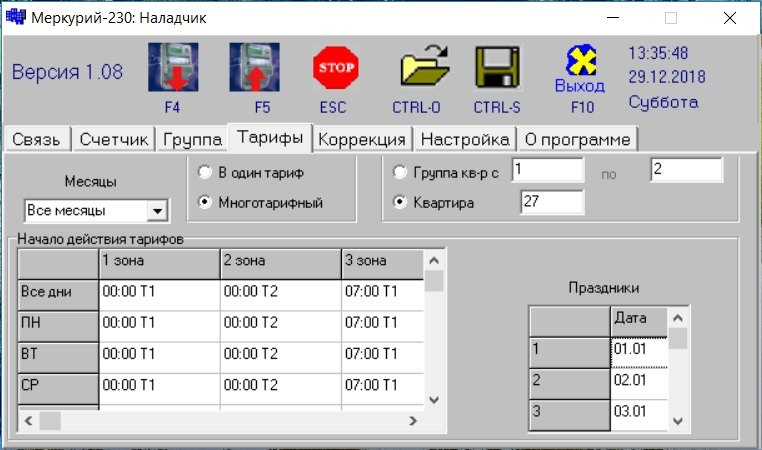The width and height of the screenshot is (762, 450).
Task: Click the Меркурий-230 title bar app icon
Action: (x=15, y=17)
